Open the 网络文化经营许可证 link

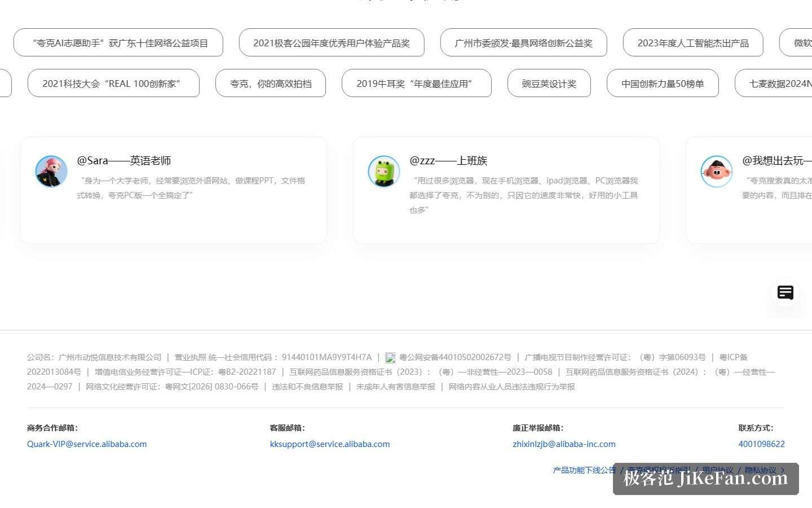tap(172, 387)
